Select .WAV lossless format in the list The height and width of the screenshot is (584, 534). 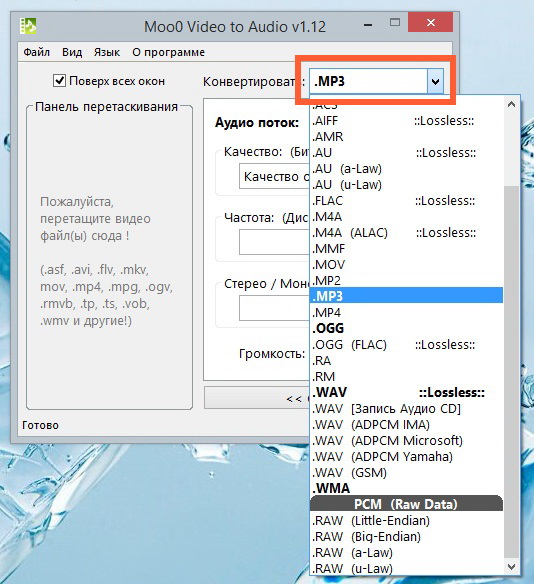point(406,392)
